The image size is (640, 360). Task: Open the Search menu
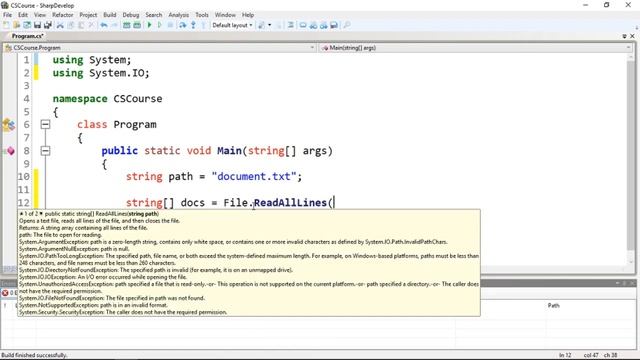153,15
